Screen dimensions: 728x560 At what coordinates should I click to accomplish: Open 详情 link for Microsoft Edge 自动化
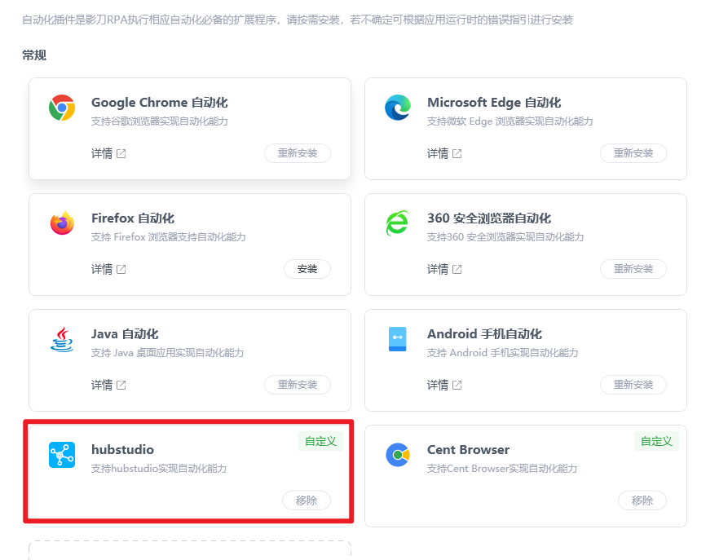(444, 153)
